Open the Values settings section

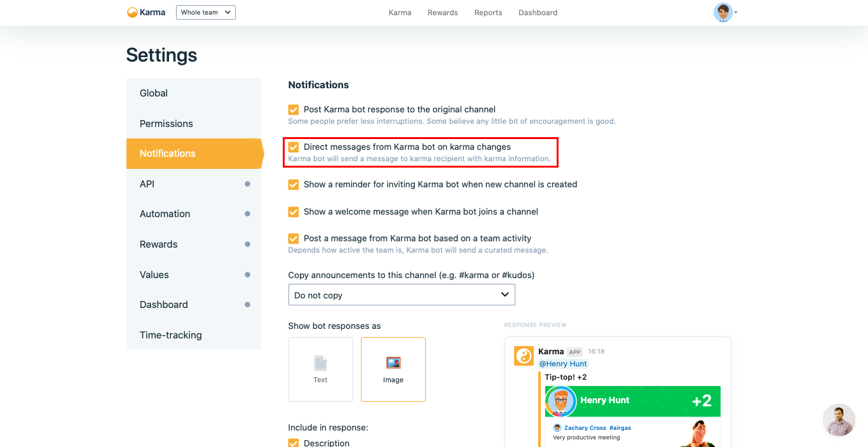click(x=194, y=275)
